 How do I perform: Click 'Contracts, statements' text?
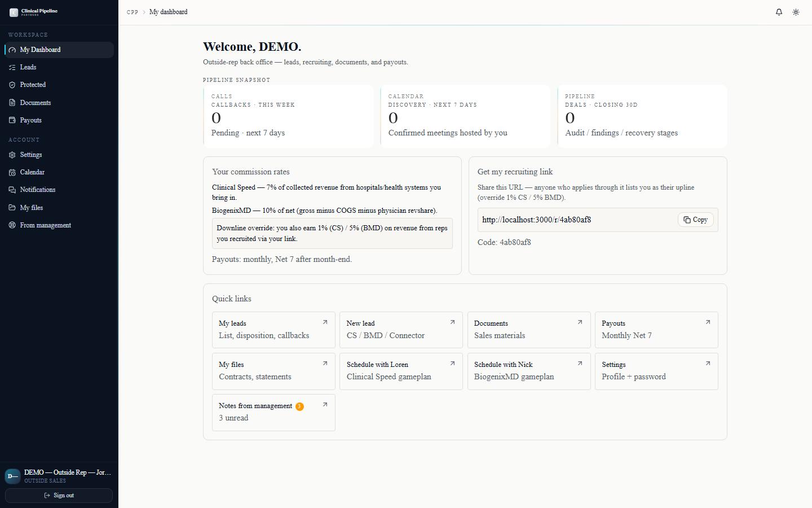tap(255, 376)
